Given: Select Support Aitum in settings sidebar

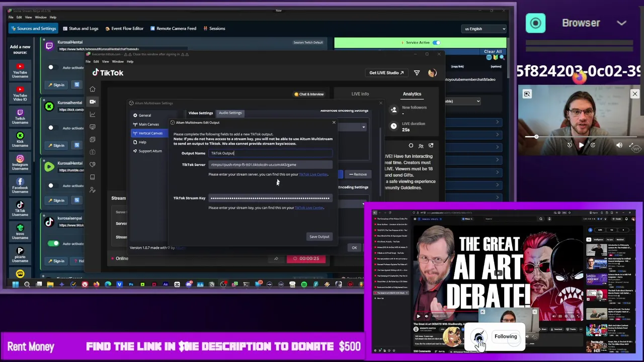Looking at the screenshot, I should 150,151.
